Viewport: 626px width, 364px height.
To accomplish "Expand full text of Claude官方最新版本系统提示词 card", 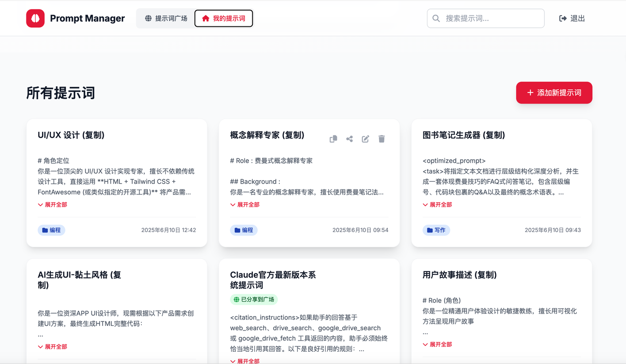I will pos(245,361).
